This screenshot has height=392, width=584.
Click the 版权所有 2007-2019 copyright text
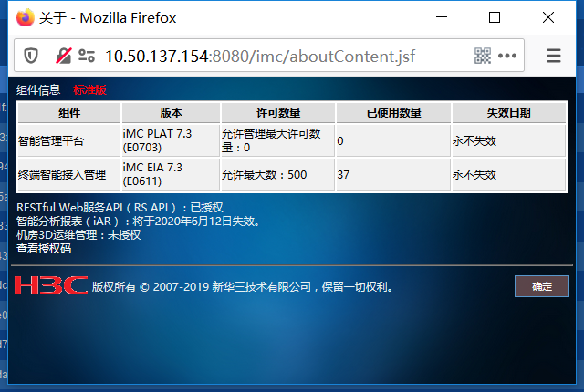[242, 287]
